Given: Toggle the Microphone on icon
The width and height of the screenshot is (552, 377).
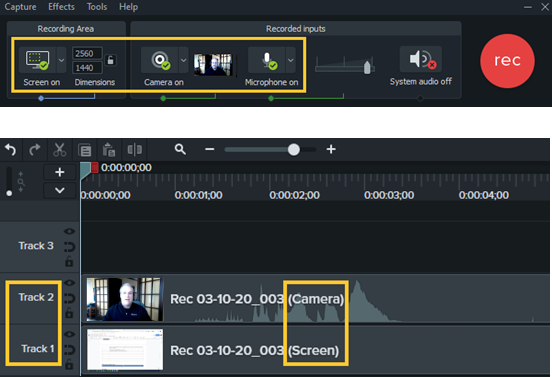Looking at the screenshot, I should [x=266, y=60].
